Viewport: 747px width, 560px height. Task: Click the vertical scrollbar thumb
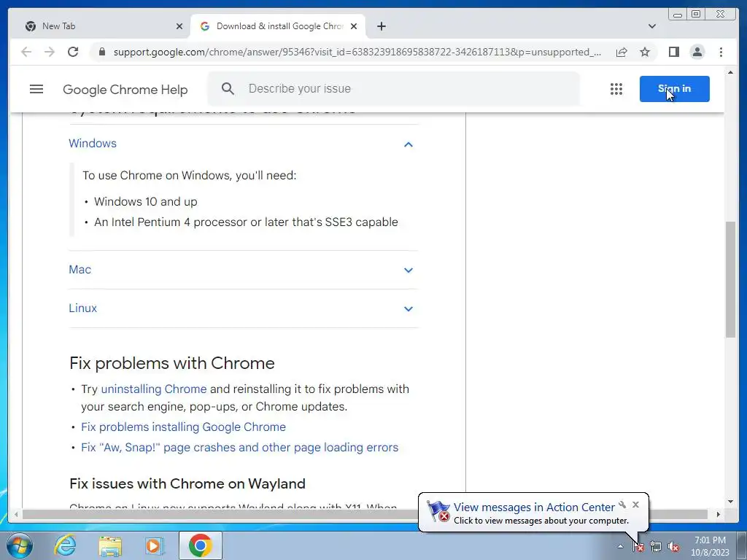coord(731,279)
